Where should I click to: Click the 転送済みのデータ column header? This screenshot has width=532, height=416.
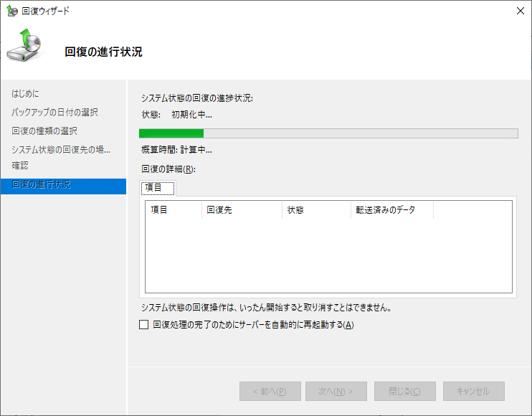point(392,210)
